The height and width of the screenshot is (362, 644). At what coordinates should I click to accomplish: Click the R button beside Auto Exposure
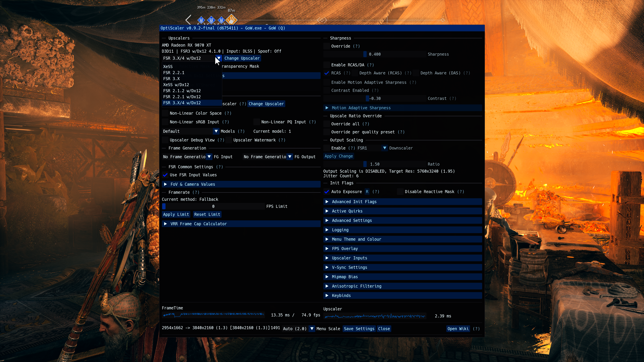(367, 192)
